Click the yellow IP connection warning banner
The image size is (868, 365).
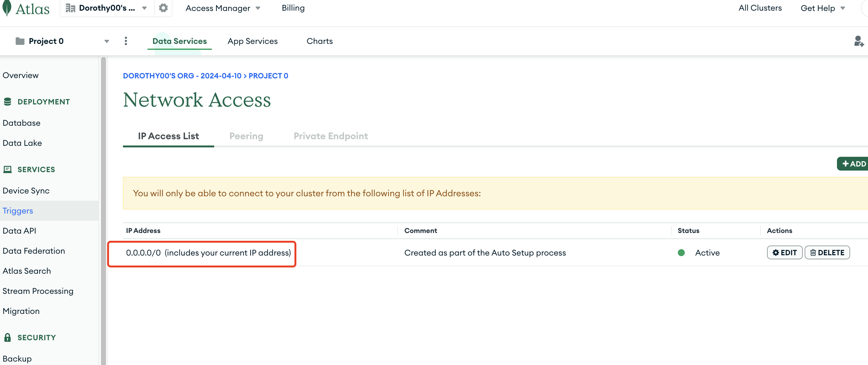pyautogui.click(x=495, y=193)
